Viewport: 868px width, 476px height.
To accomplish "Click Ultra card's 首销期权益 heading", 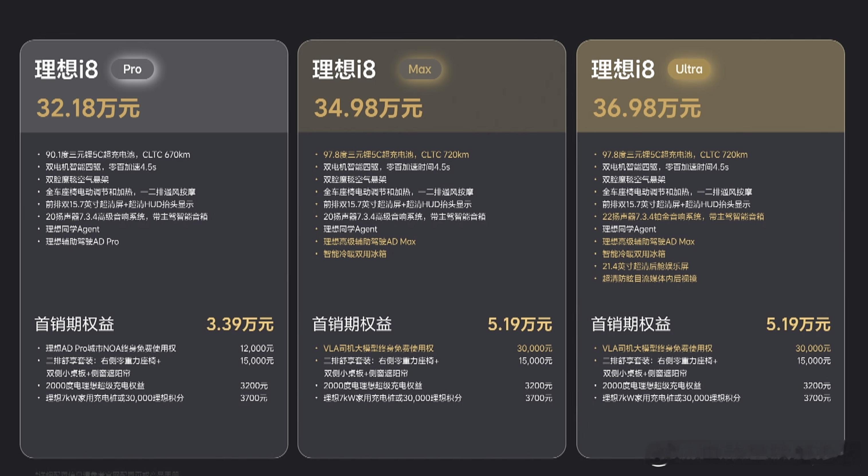I will click(x=631, y=324).
